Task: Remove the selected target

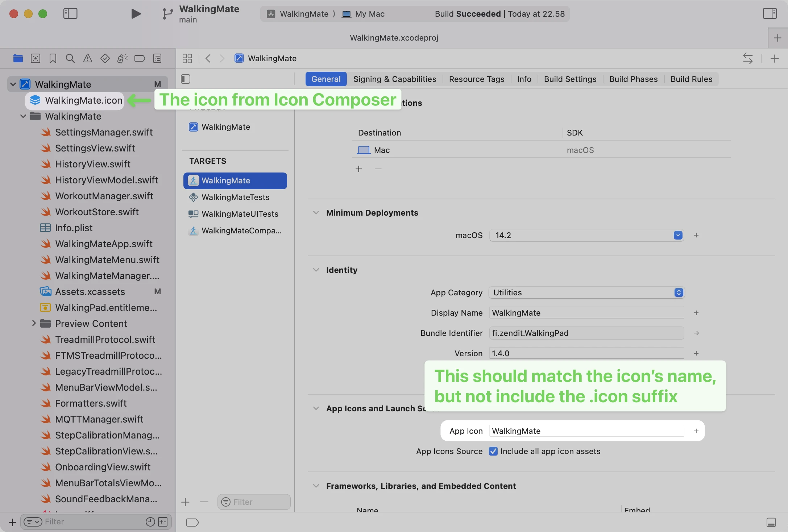Action: point(204,502)
